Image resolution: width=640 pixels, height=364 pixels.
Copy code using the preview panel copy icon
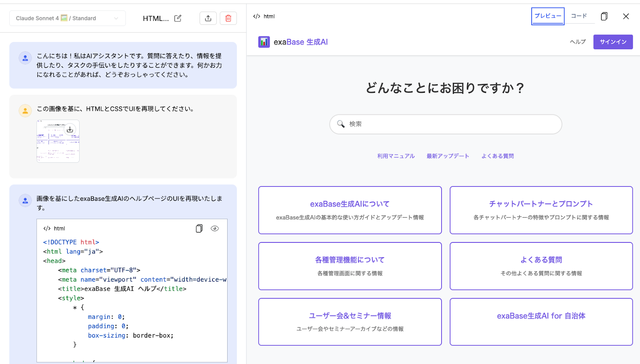[x=604, y=16]
